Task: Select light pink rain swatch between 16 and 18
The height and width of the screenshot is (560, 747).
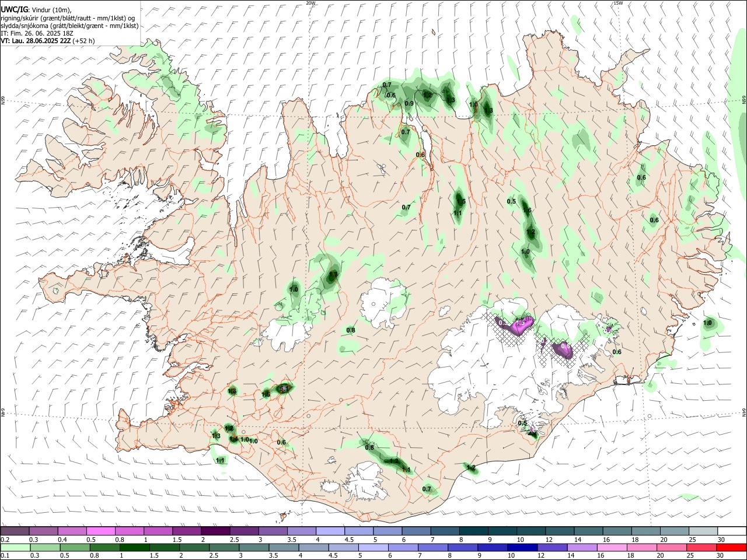Action: tap(613, 548)
